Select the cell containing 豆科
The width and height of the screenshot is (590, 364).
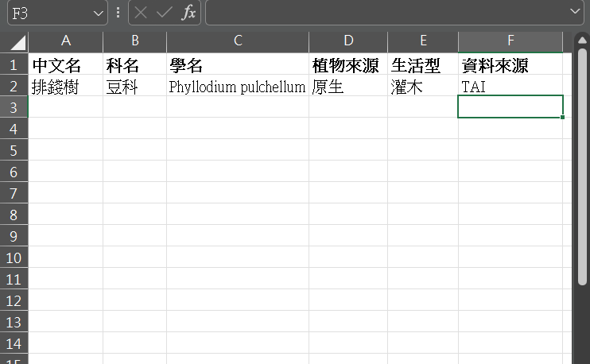134,87
